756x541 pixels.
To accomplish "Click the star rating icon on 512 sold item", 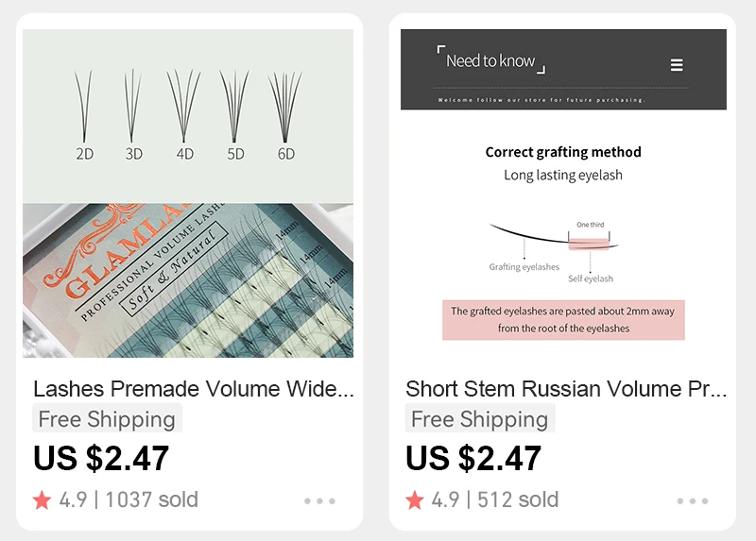I will coord(415,500).
